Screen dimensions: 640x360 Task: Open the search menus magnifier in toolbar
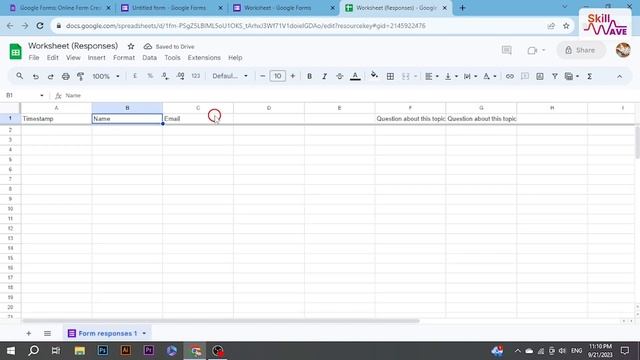point(19,76)
